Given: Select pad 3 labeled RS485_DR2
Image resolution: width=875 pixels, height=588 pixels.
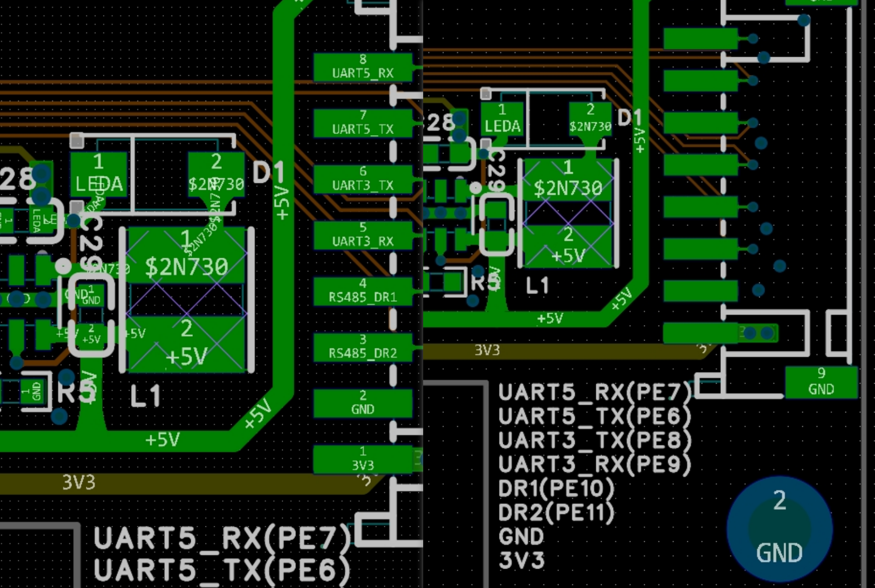Looking at the screenshot, I should (x=363, y=347).
